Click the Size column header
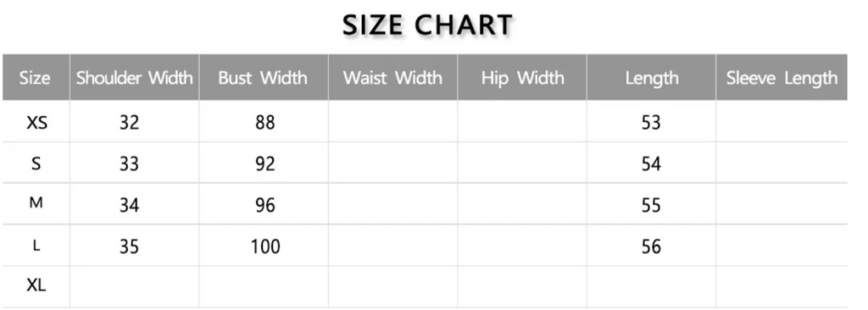This screenshot has height=310, width=868. pyautogui.click(x=36, y=78)
